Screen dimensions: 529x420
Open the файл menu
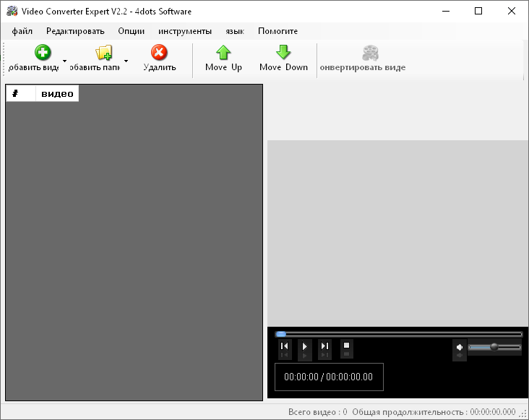[x=22, y=31]
